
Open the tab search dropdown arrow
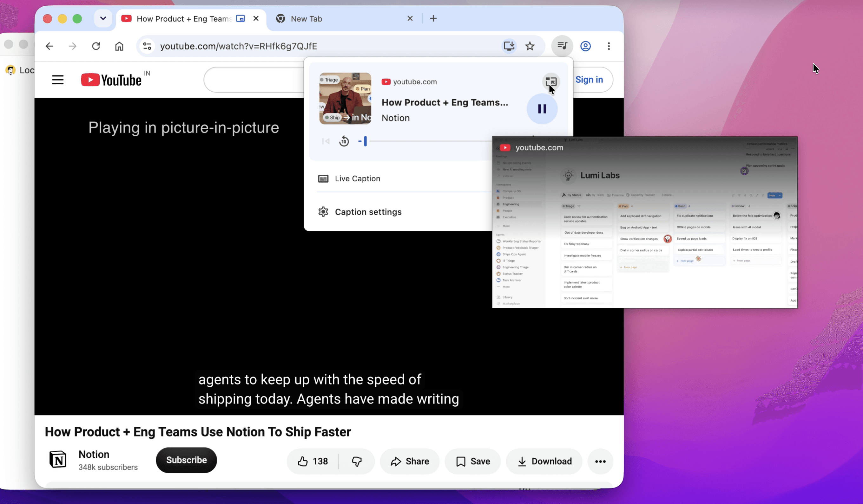coord(103,18)
